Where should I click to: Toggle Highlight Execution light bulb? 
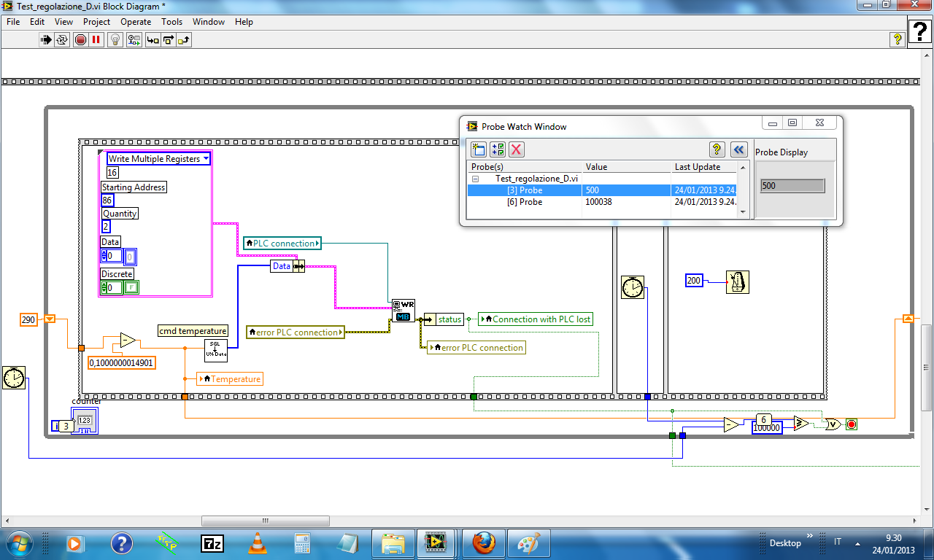[115, 40]
